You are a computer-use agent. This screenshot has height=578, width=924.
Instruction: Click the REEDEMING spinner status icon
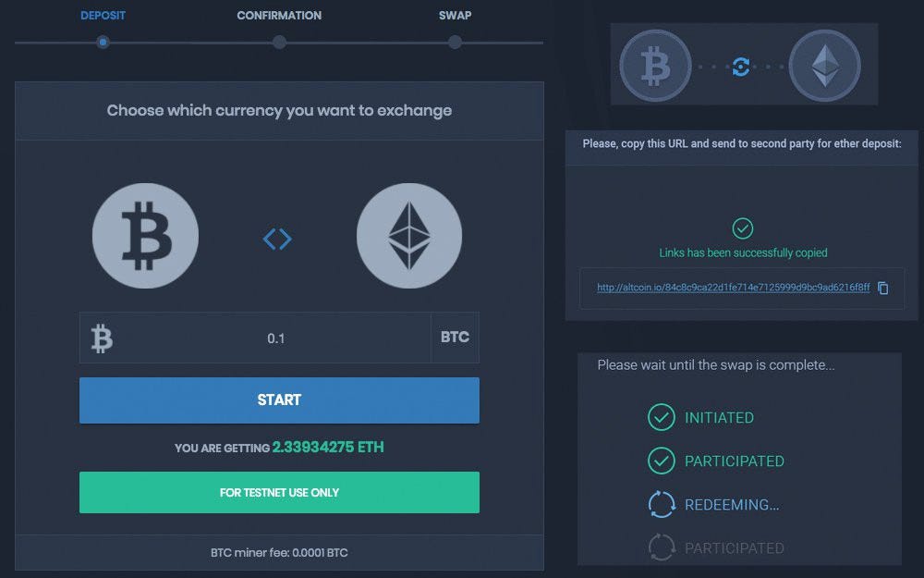(x=662, y=505)
